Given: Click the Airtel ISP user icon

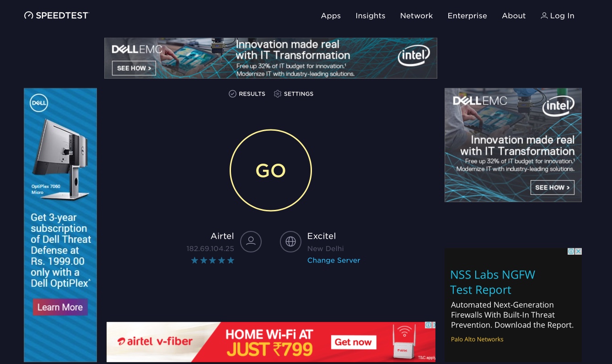Looking at the screenshot, I should (251, 241).
